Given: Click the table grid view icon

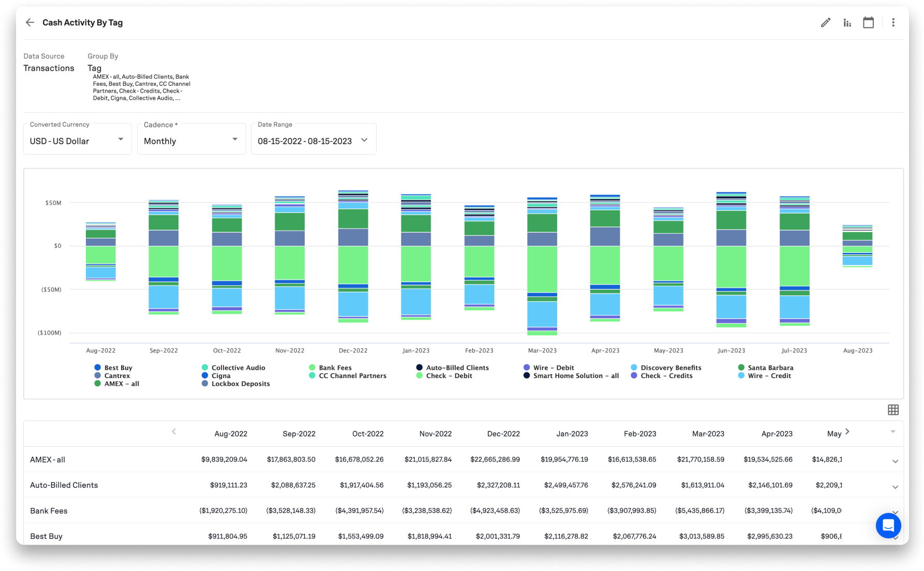Looking at the screenshot, I should coord(893,410).
